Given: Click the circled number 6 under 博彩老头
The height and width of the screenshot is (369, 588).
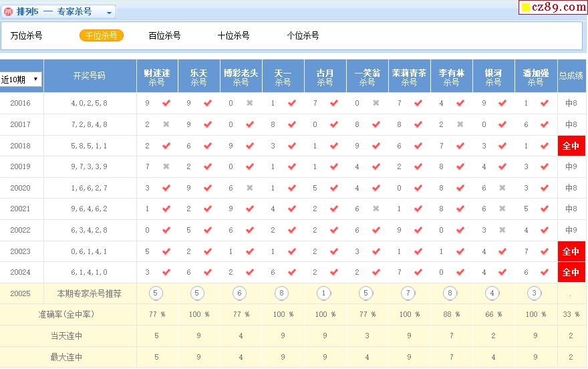Looking at the screenshot, I should pyautogui.click(x=241, y=293).
